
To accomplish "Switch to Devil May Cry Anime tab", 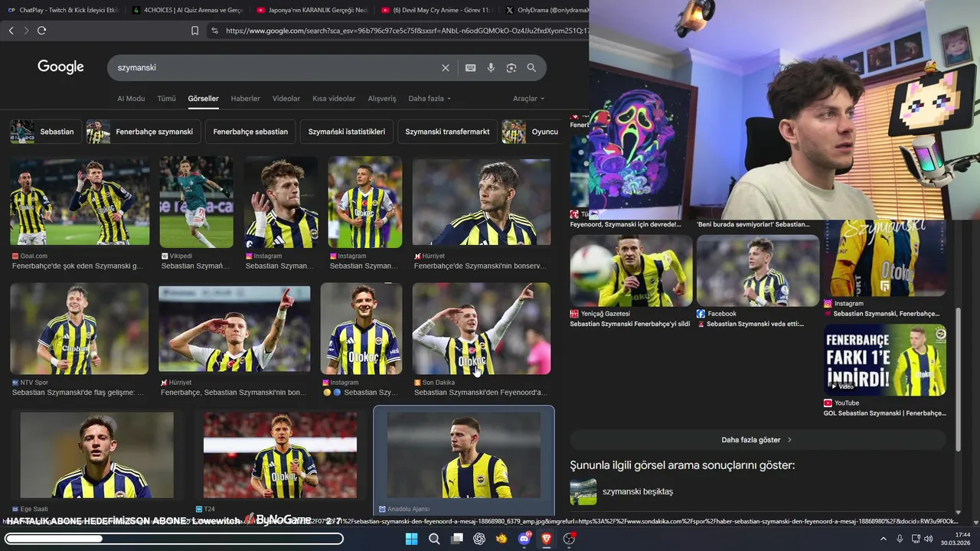I will [x=436, y=11].
